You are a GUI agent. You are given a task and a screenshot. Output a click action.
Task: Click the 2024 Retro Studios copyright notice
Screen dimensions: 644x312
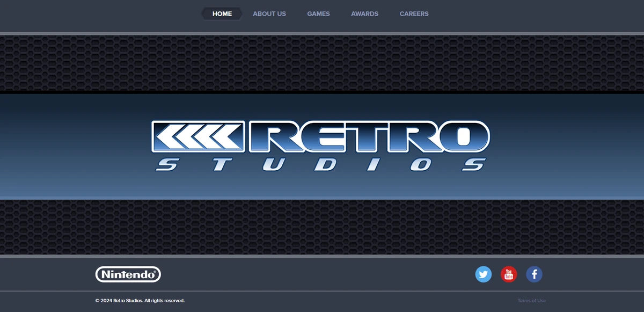(x=140, y=301)
